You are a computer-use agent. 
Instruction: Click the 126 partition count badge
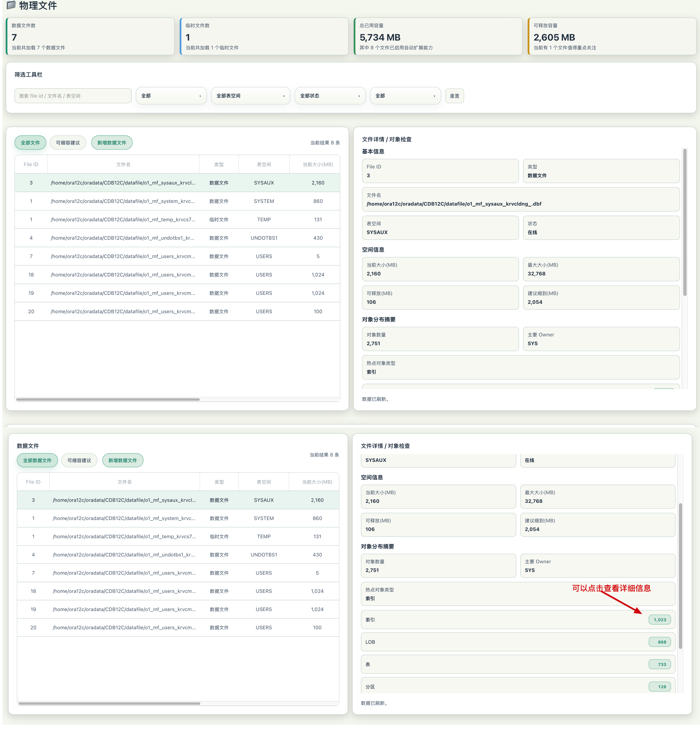pos(659,686)
